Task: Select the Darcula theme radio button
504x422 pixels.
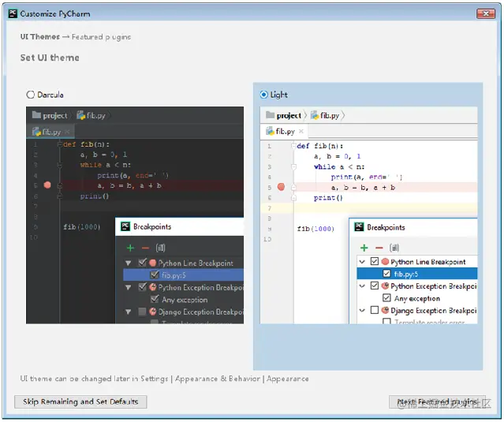Action: pyautogui.click(x=30, y=95)
